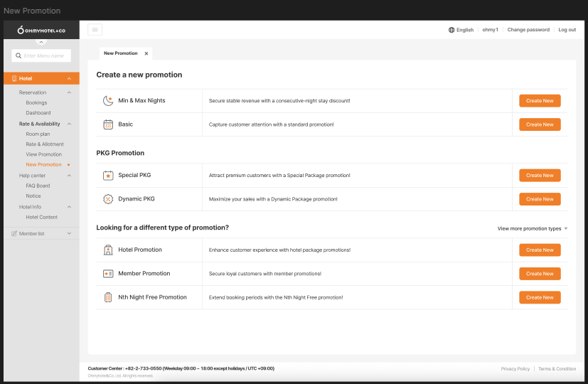Collapse the Hotel sidebar section

(x=69, y=78)
